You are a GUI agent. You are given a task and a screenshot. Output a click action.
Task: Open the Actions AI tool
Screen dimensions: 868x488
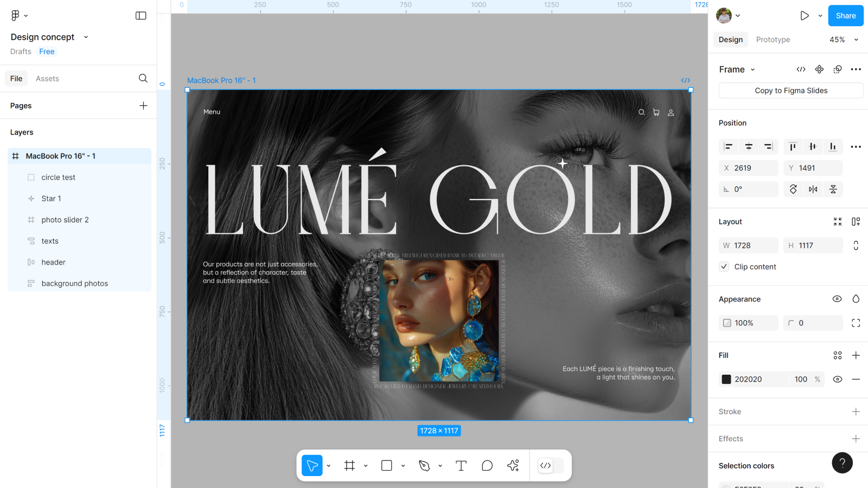(513, 466)
